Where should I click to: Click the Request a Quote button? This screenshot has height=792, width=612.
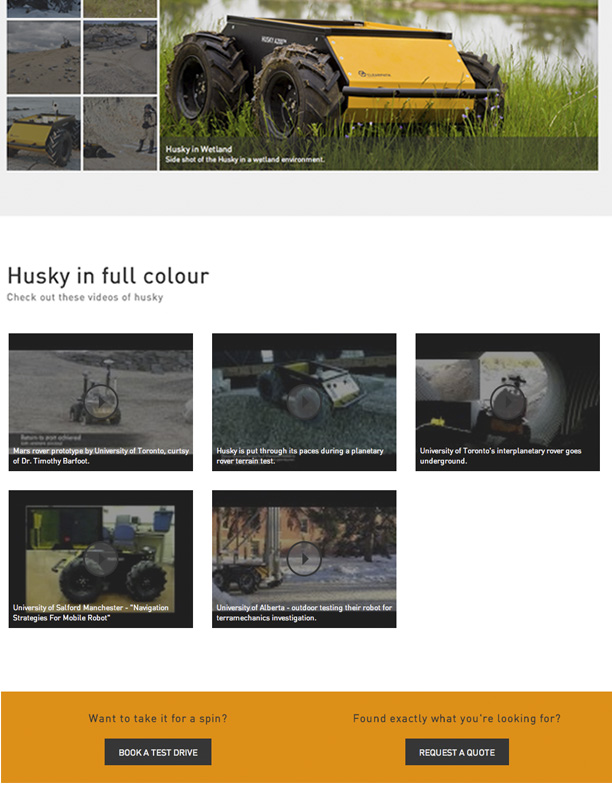click(457, 752)
